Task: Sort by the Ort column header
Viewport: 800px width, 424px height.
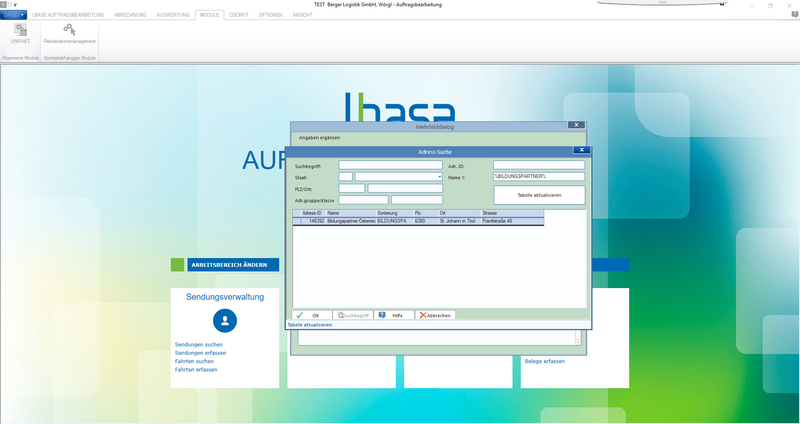Action: [x=459, y=213]
